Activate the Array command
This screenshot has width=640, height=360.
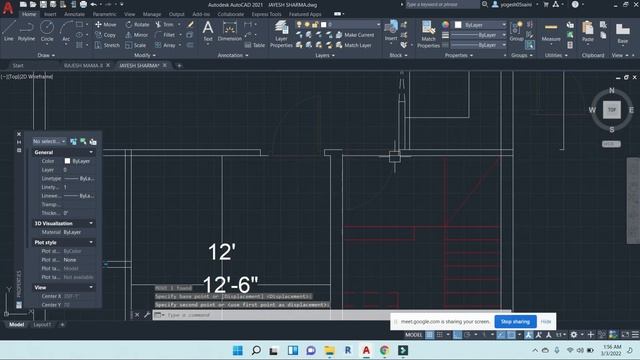pos(165,45)
